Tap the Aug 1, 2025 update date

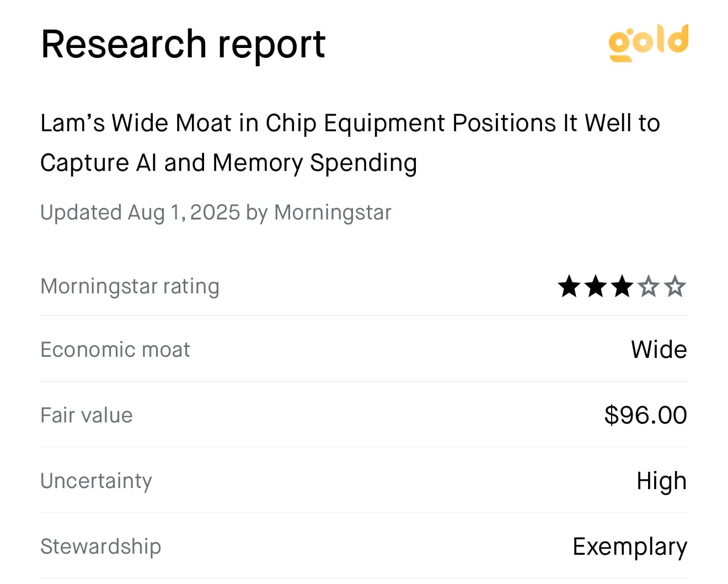(x=184, y=213)
